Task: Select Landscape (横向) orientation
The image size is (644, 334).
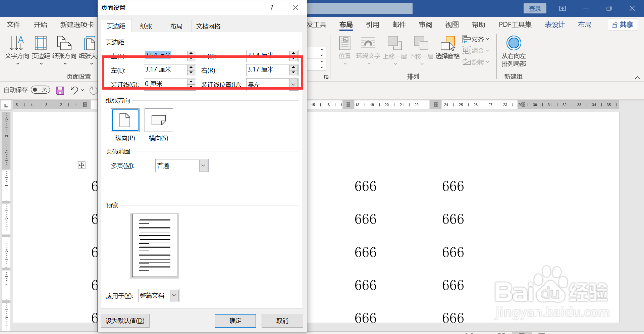Action: click(159, 120)
